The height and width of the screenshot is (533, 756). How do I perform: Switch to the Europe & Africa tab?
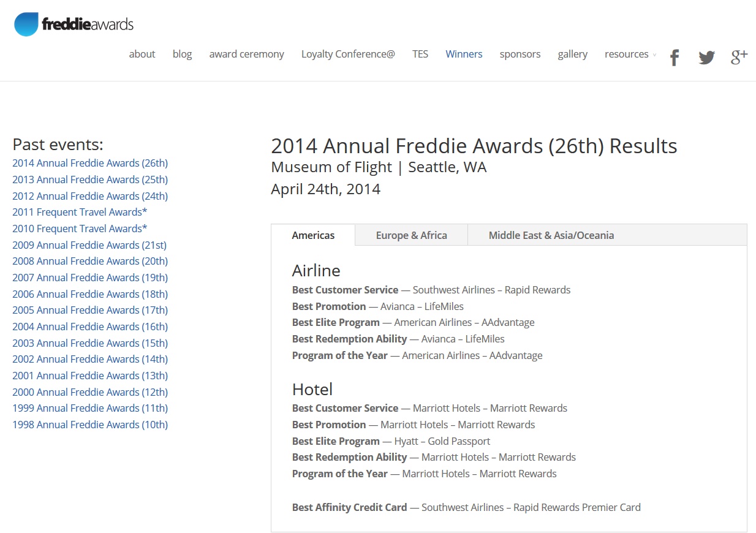411,235
